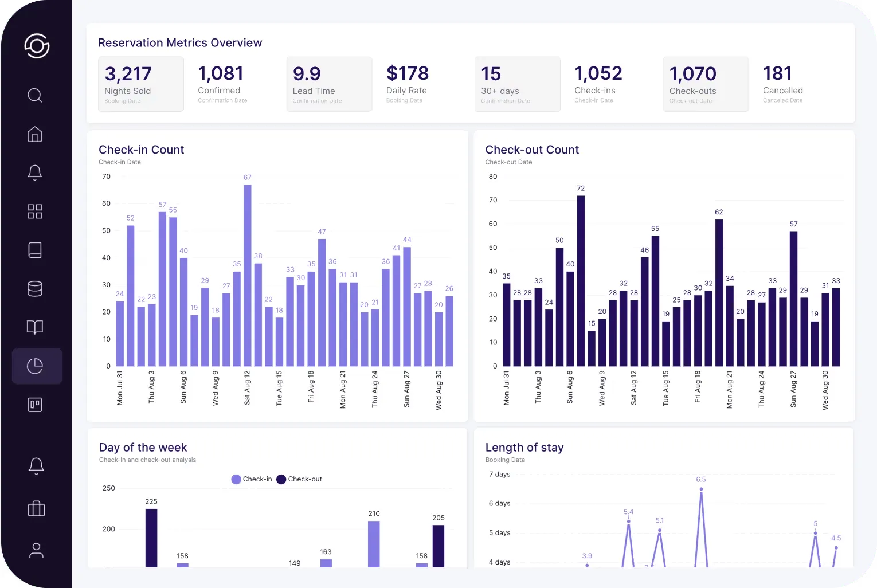Open the book icon in the sidebar
Screen dimensions: 877x588
click(x=35, y=327)
